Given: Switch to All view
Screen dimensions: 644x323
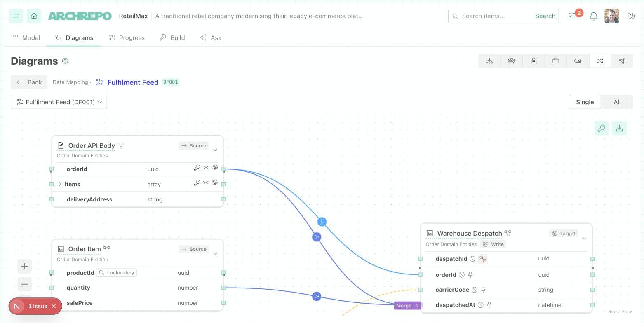Looking at the screenshot, I should pos(617,102).
